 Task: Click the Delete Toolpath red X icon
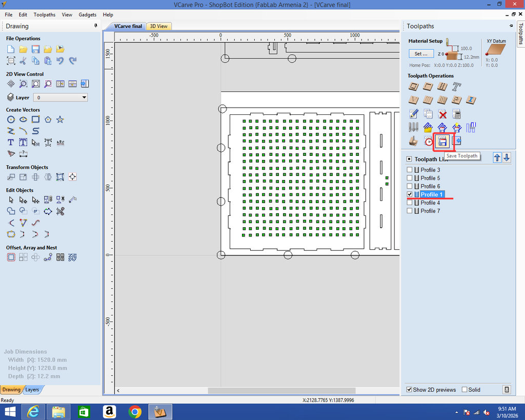click(442, 114)
